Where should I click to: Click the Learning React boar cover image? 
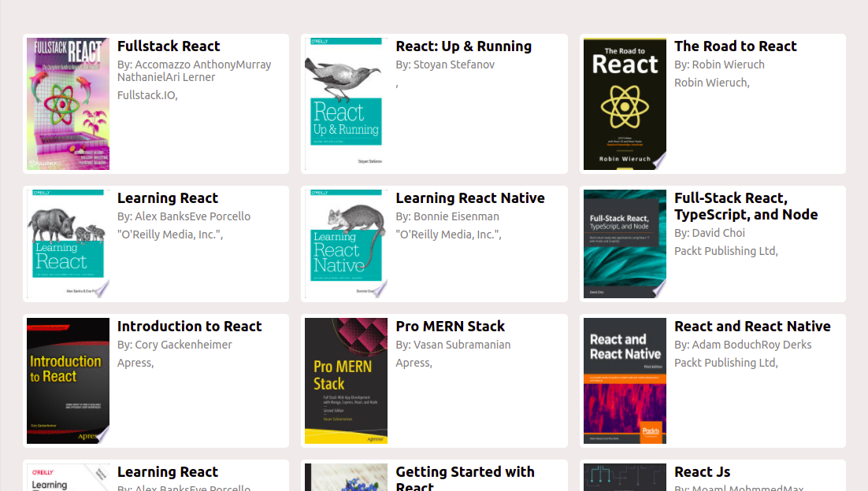[x=68, y=243]
